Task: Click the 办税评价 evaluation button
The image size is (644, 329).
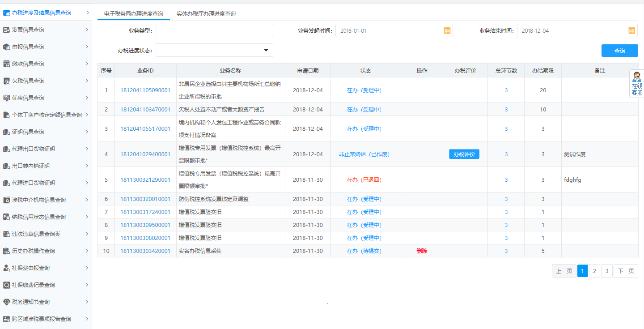Action: pos(464,154)
